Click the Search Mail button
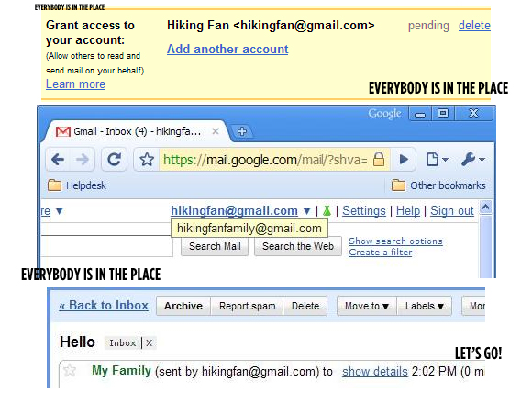The height and width of the screenshot is (393, 532). [215, 246]
